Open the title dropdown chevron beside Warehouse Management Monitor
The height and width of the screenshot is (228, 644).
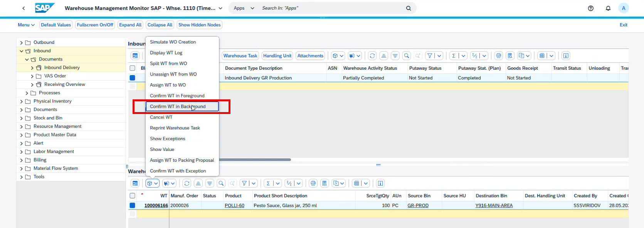coord(220,8)
